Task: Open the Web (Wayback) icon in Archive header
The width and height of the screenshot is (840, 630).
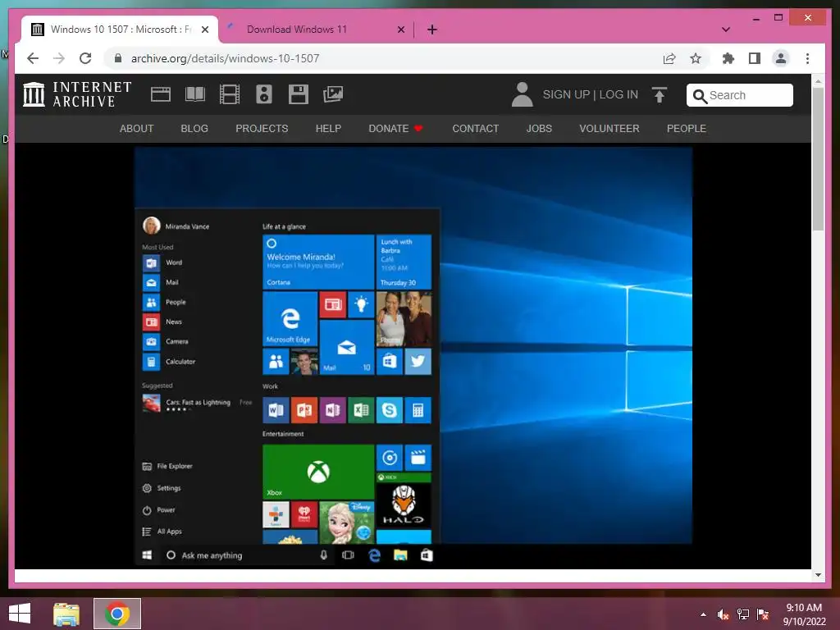Action: (160, 94)
